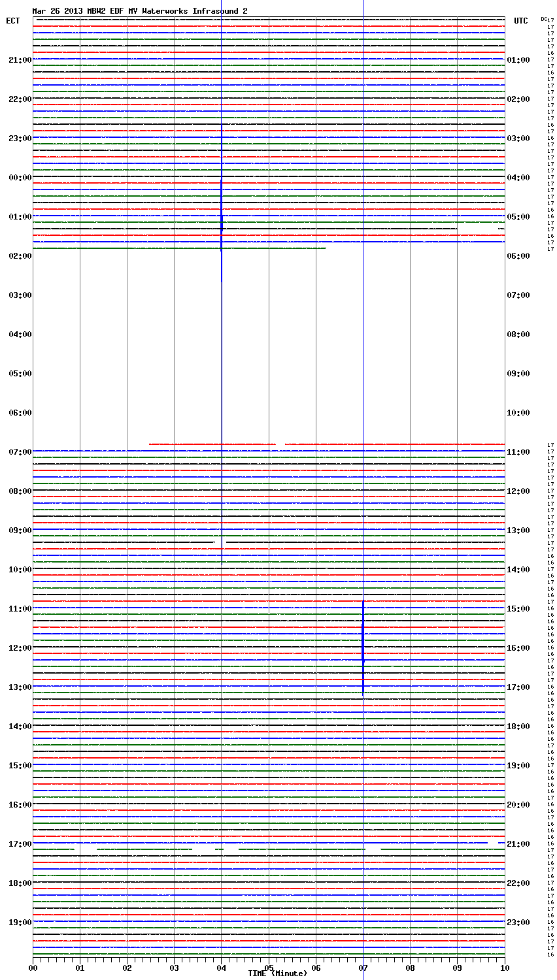Select the 21:00 label on ECT axis
The height and width of the screenshot is (980, 557).
[20, 60]
